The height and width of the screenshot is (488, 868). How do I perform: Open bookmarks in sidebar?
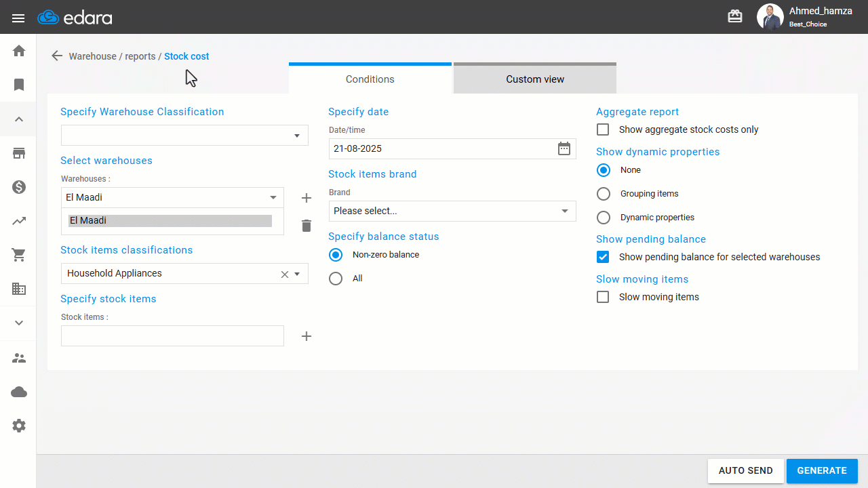[x=19, y=85]
